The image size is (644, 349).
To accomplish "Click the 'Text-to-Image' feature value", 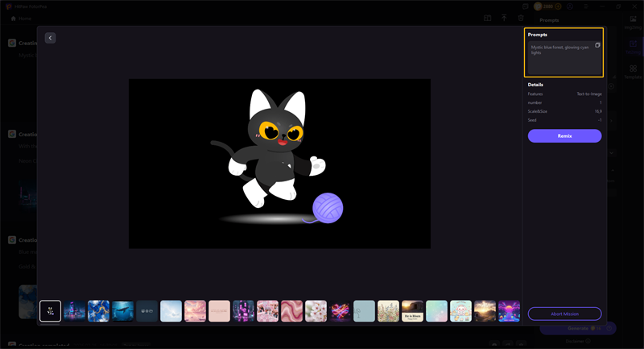I will (x=589, y=94).
